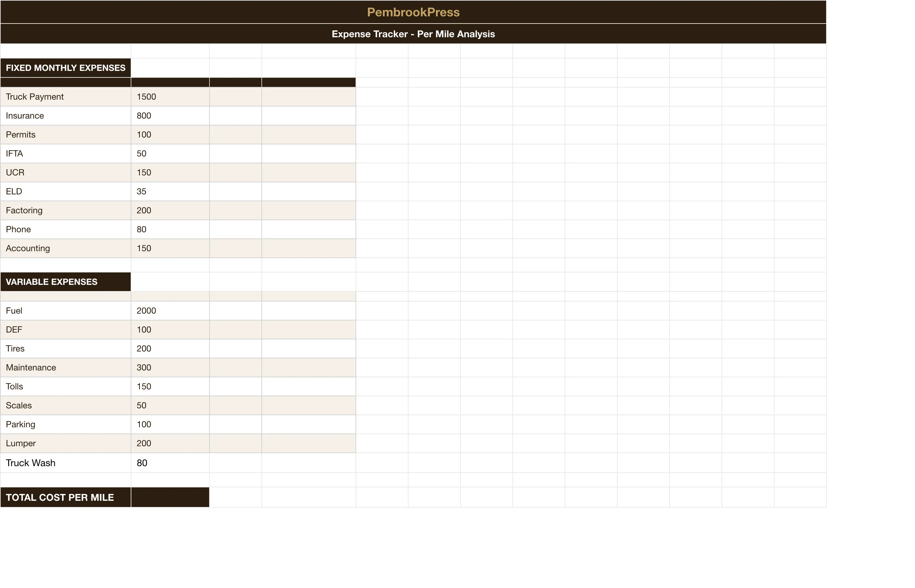Select the ELD label cell
Screen dimensions: 915x588
66,192
